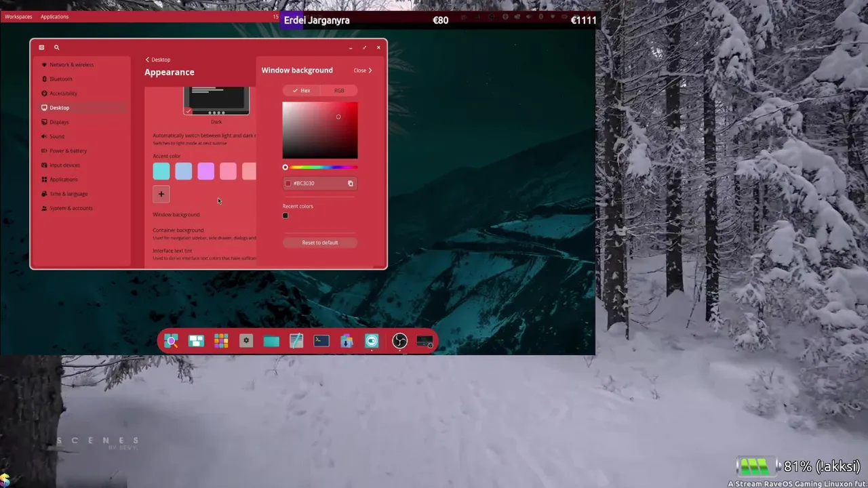Click Reset to default button
Image resolution: width=868 pixels, height=488 pixels.
320,243
